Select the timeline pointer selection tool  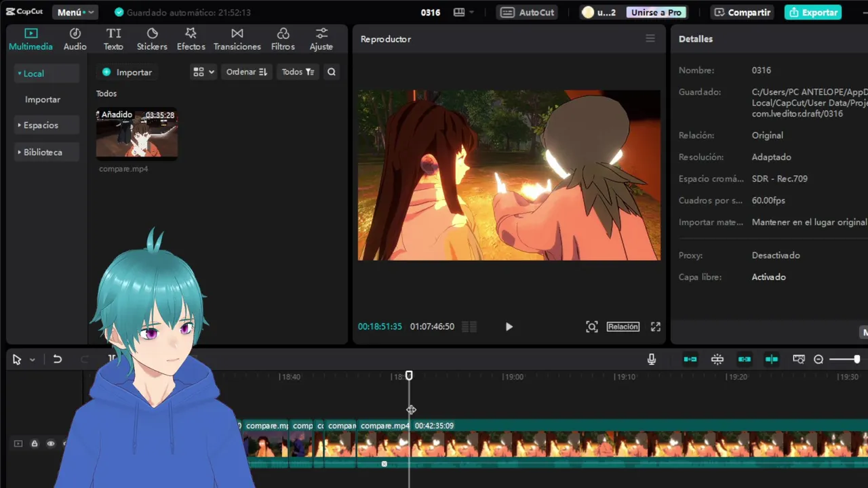pos(17,359)
